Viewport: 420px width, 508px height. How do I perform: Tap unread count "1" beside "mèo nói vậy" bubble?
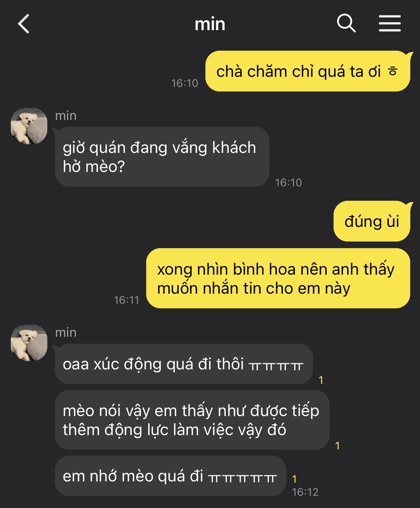(337, 446)
